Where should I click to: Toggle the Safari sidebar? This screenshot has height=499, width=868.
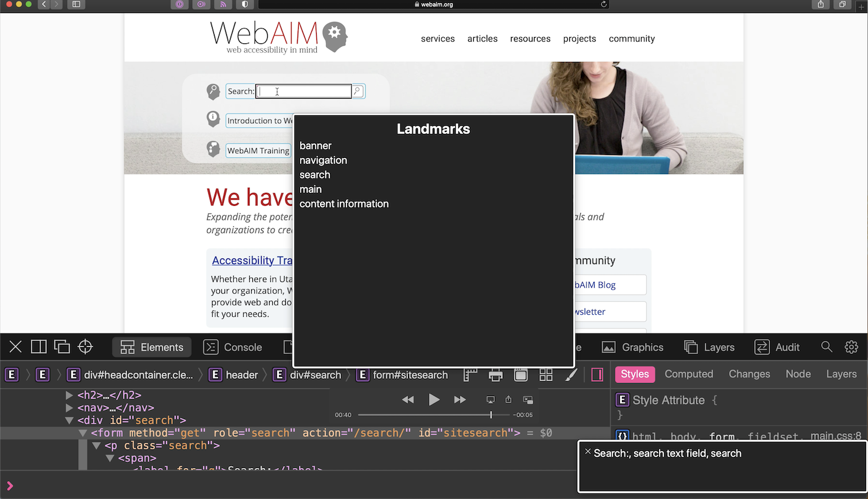(x=76, y=4)
